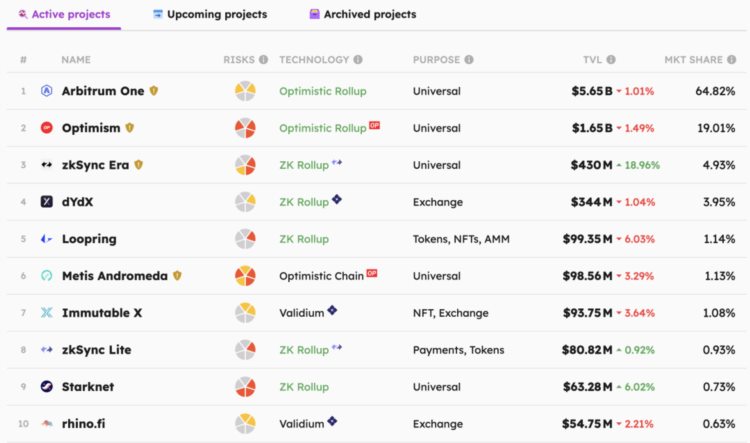Click the Starknet risk pie chart
Viewport: 750px width, 443px height.
[x=245, y=386]
